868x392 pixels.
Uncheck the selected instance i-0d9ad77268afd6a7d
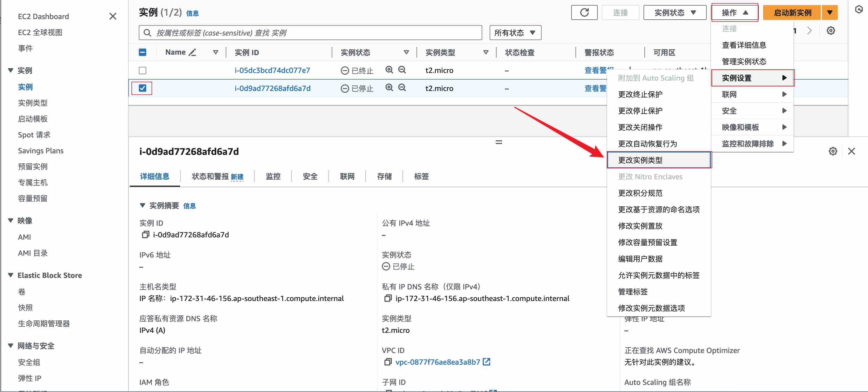tap(143, 88)
